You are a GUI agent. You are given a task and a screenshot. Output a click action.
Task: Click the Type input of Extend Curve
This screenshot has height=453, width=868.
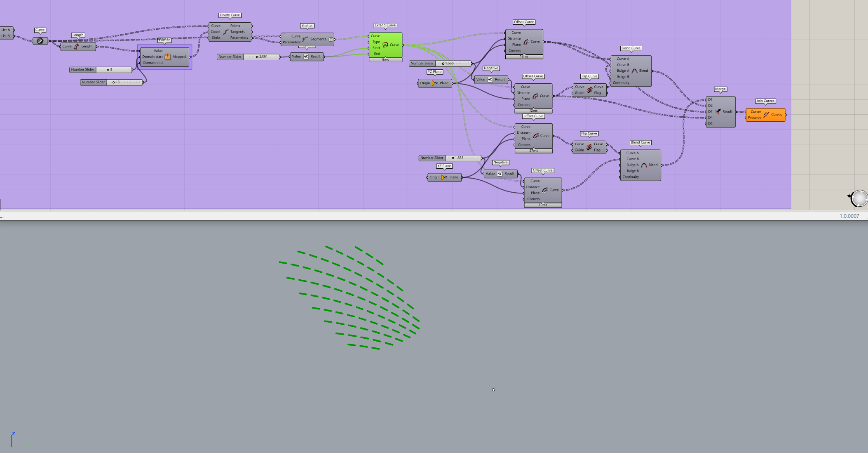point(376,42)
